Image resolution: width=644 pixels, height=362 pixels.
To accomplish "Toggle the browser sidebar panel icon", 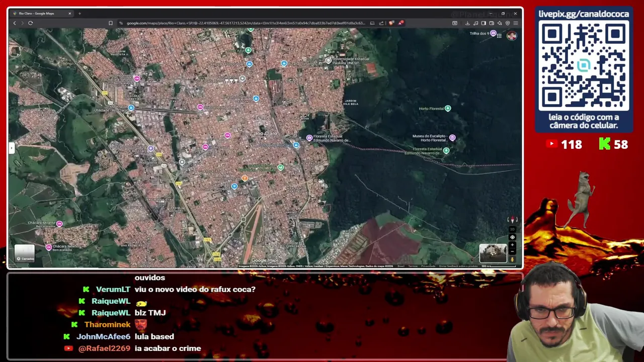I will [x=484, y=23].
